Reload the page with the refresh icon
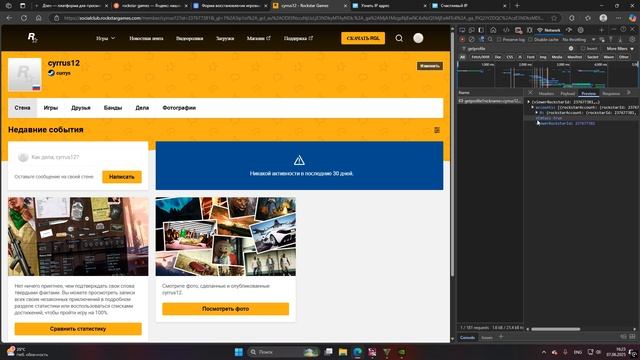 24,18
